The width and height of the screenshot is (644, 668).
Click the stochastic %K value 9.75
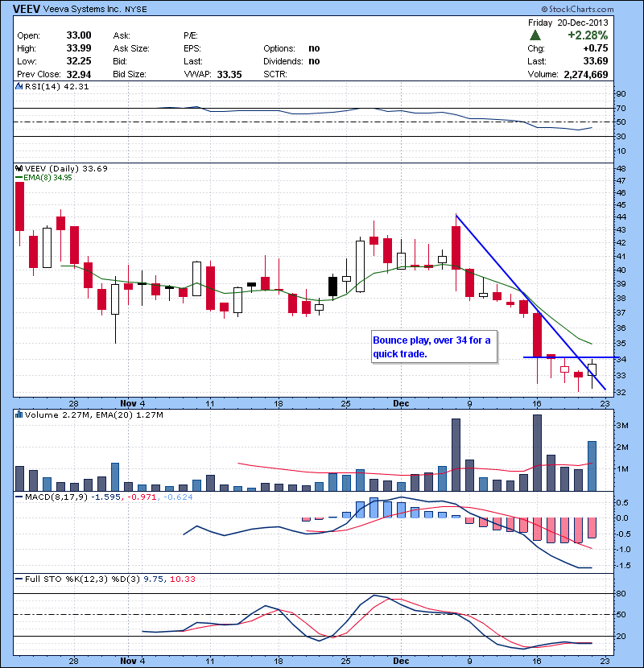(154, 579)
